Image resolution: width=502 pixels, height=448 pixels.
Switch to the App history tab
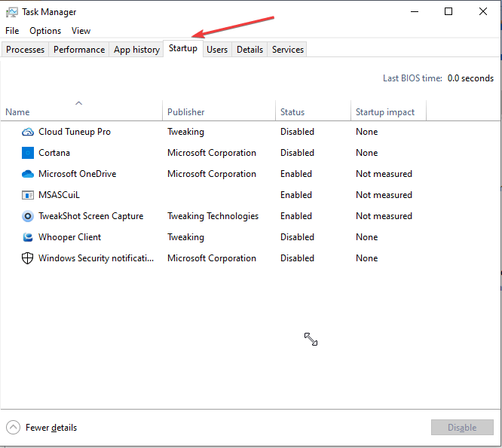point(136,50)
